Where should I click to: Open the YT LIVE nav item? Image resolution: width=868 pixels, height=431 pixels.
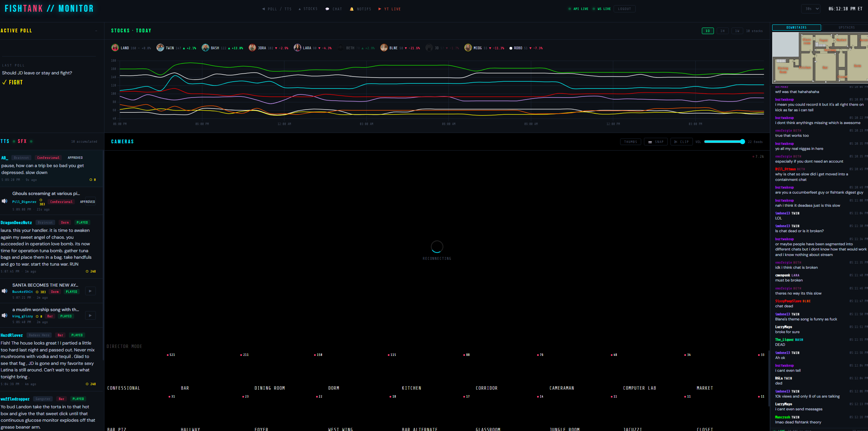coord(390,9)
